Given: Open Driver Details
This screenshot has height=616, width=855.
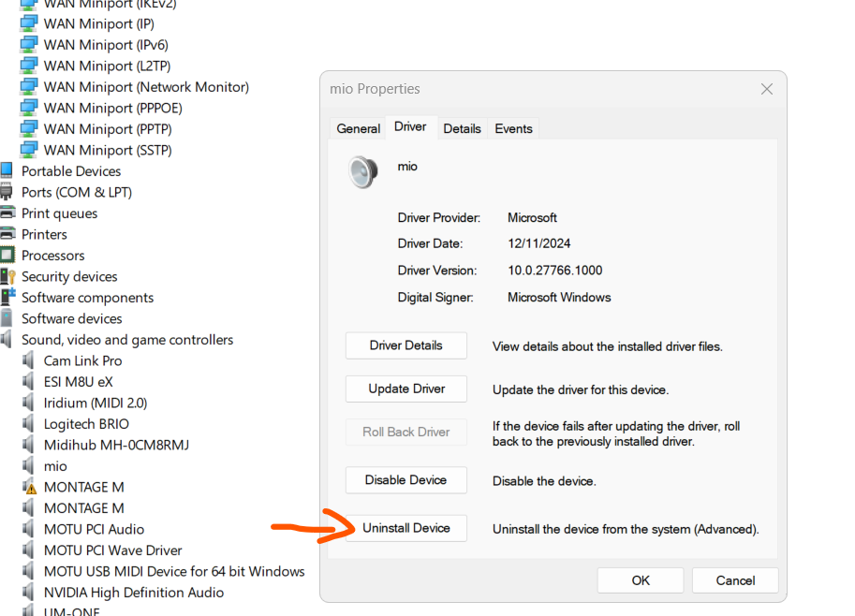Looking at the screenshot, I should (x=406, y=345).
